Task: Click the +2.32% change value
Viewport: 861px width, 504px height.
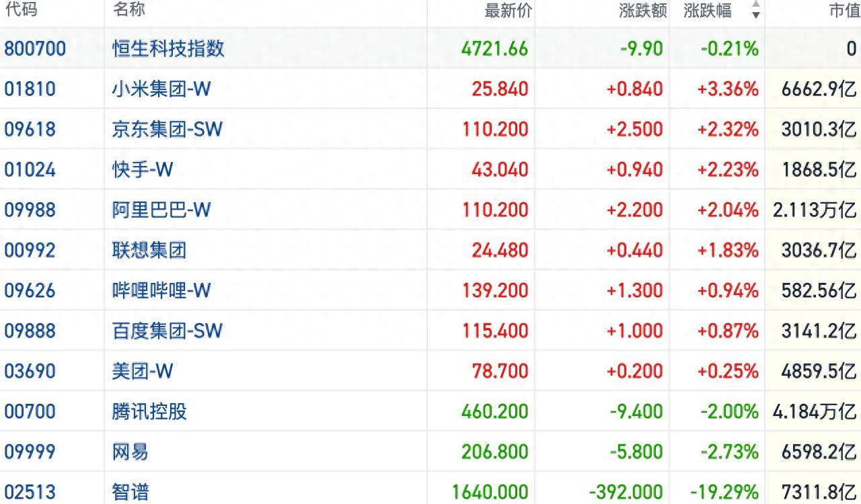Action: point(728,129)
